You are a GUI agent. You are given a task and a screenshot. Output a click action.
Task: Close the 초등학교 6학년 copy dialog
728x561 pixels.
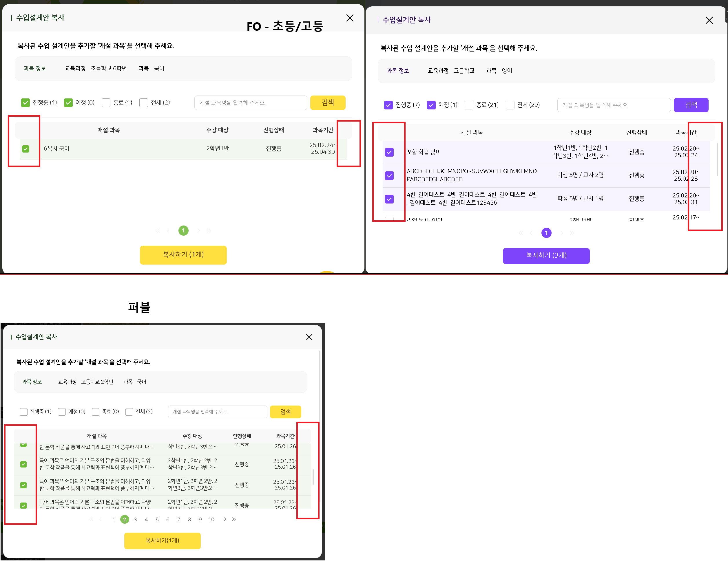pos(350,18)
